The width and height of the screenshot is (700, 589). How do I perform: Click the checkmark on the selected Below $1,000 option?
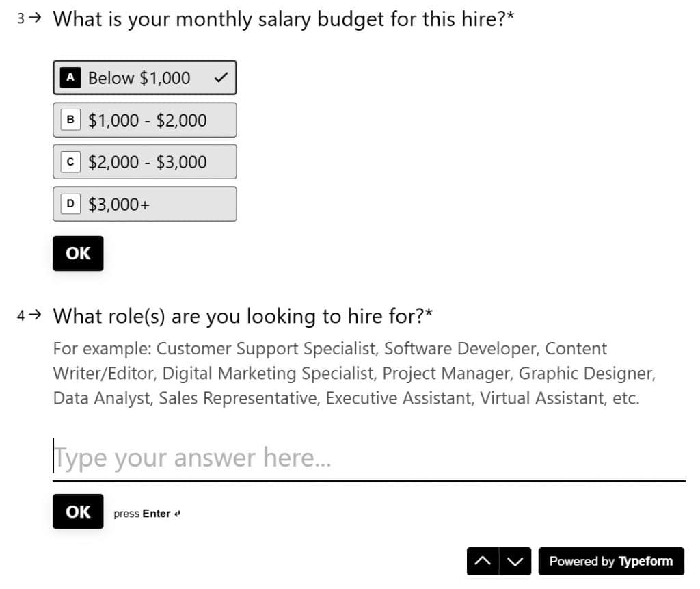click(x=219, y=77)
